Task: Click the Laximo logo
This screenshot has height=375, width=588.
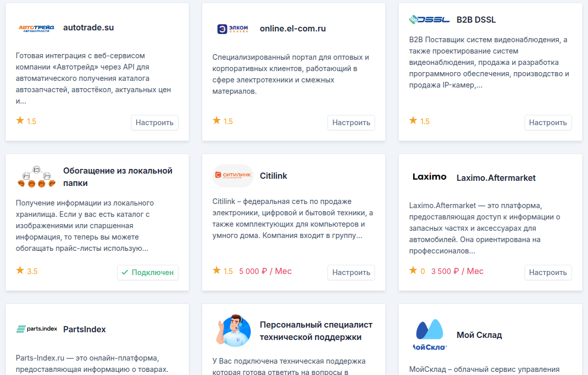Action: [x=429, y=177]
